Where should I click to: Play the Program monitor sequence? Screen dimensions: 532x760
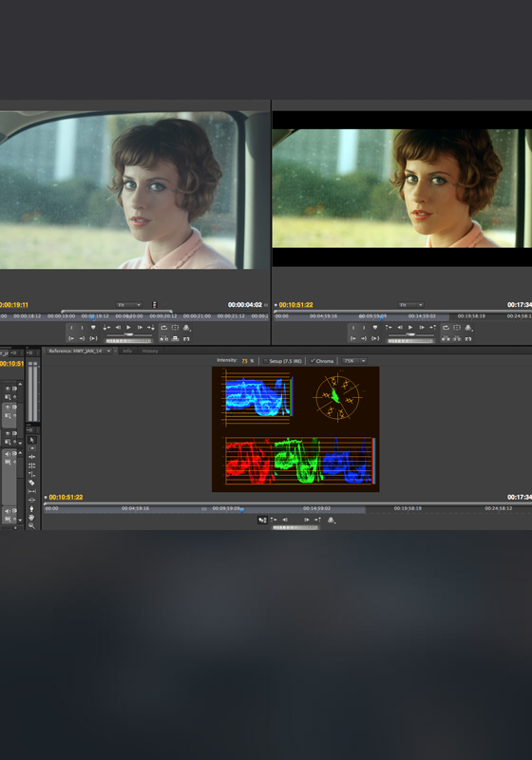pos(410,327)
